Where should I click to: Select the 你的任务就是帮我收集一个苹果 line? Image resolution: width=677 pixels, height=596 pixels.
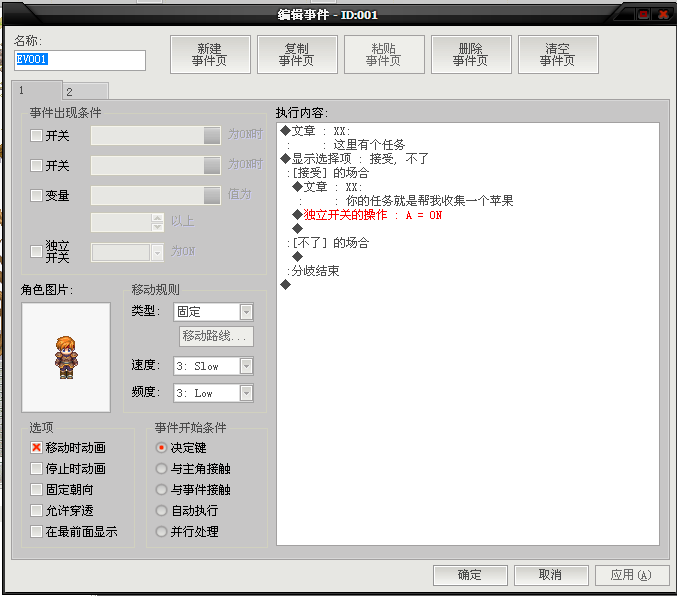[x=430, y=201]
